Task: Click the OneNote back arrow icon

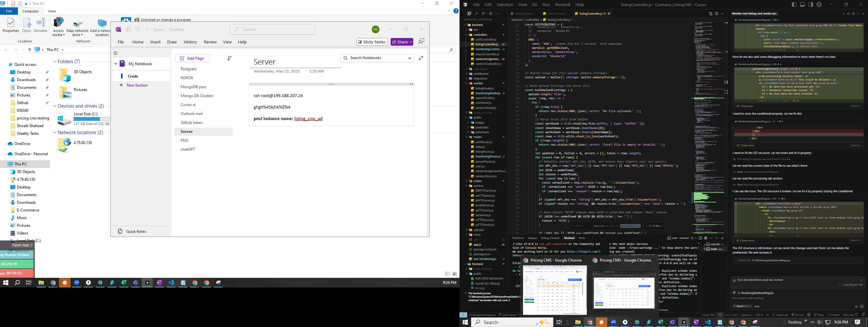Action: (x=128, y=30)
